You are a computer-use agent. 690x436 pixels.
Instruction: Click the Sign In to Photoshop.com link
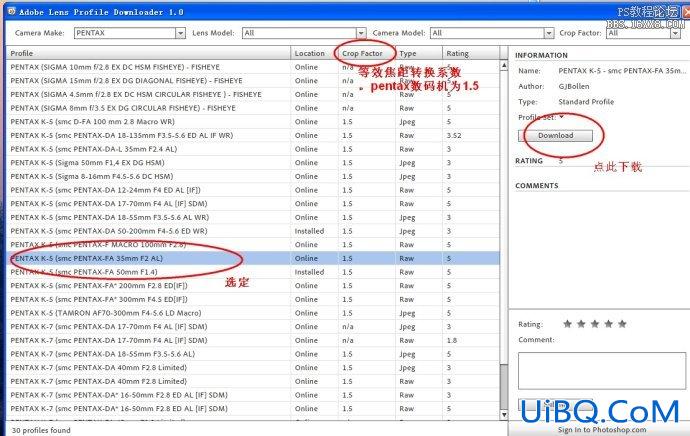point(602,430)
